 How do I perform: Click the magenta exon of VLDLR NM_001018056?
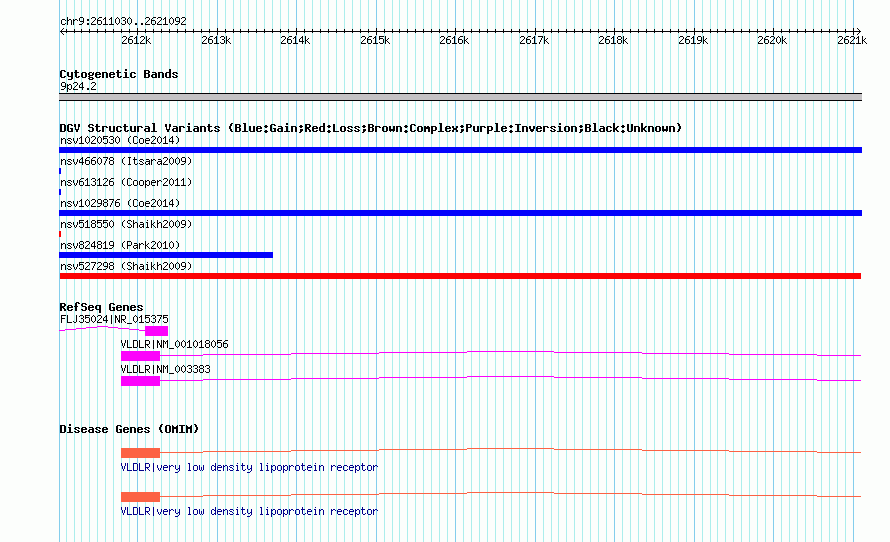click(x=140, y=356)
